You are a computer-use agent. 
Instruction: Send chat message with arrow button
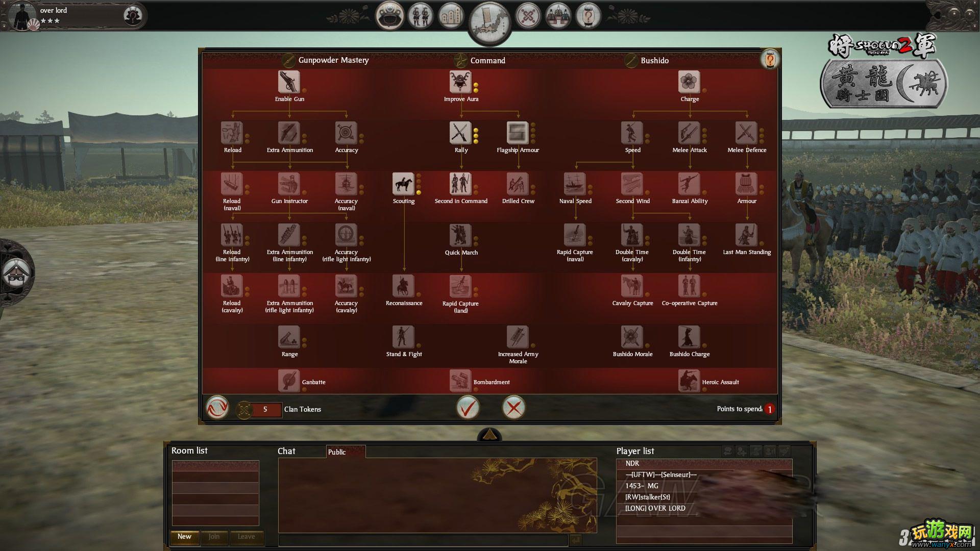[x=576, y=540]
